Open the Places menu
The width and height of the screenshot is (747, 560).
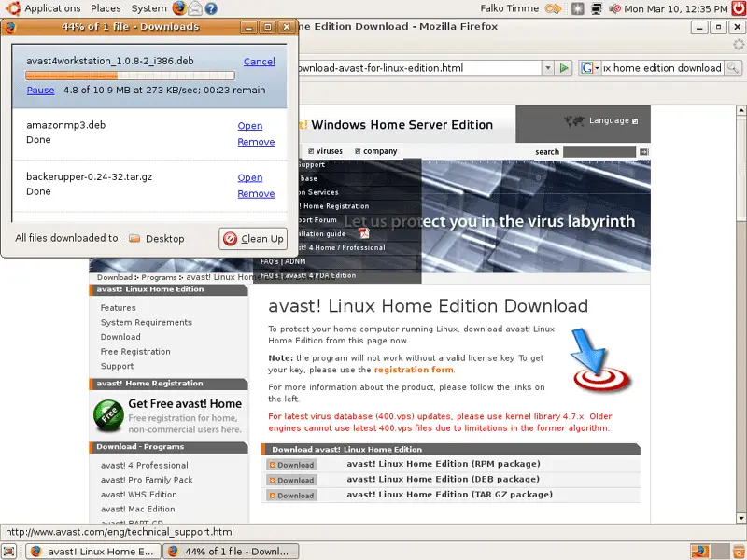point(106,8)
